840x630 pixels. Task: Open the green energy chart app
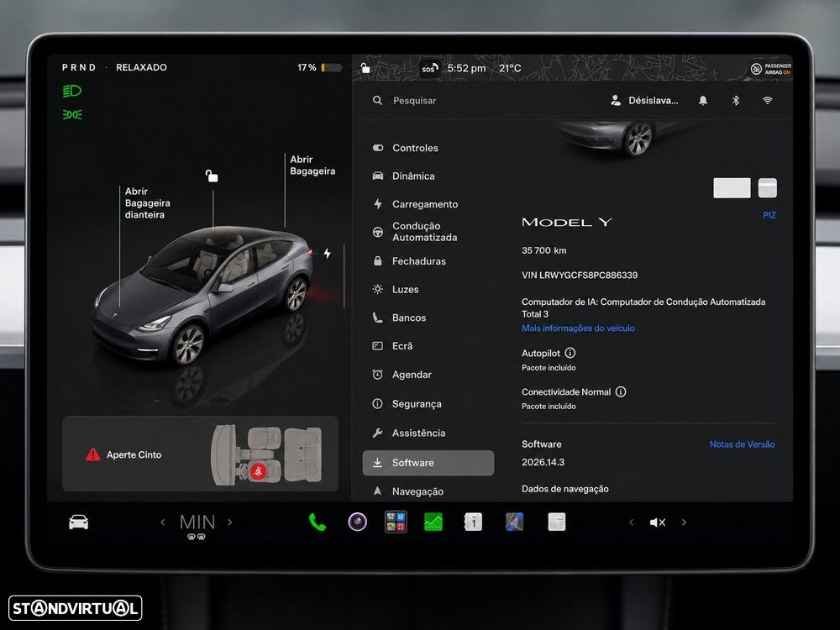[433, 522]
